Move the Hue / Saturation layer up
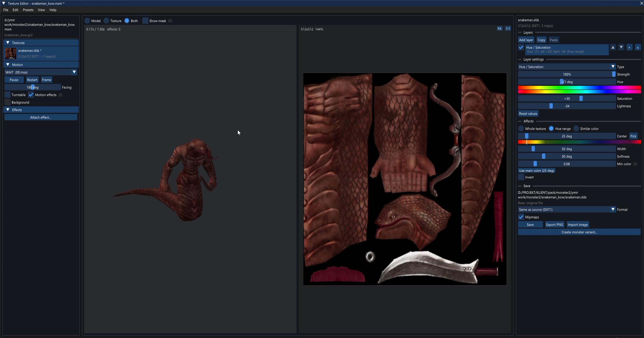The width and height of the screenshot is (644, 338). (x=613, y=47)
